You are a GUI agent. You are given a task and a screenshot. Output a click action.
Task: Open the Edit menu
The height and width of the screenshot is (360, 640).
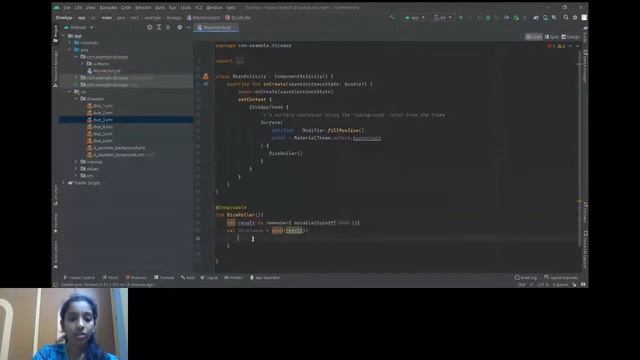point(78,7)
